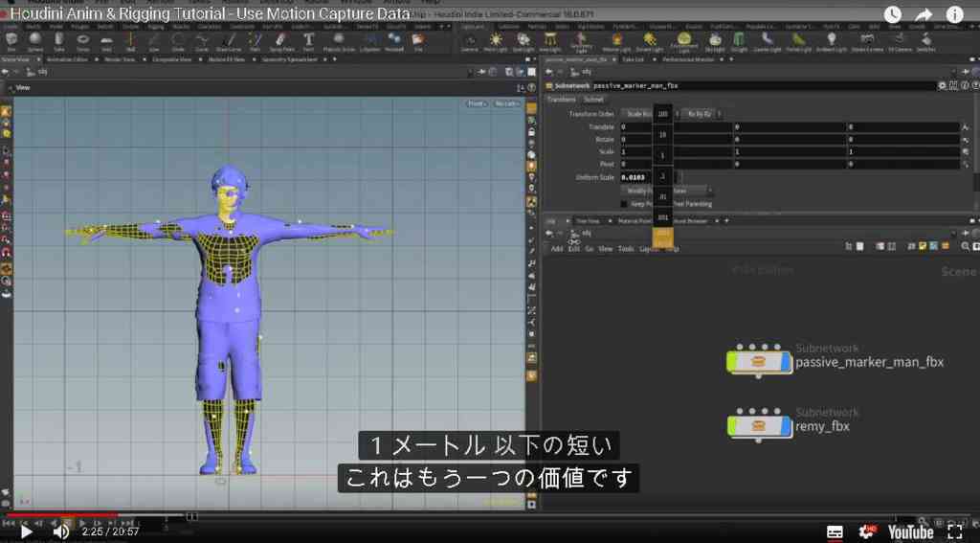Switch to Animation Editor pane tab
Screen dimensions: 980x543
[68, 59]
